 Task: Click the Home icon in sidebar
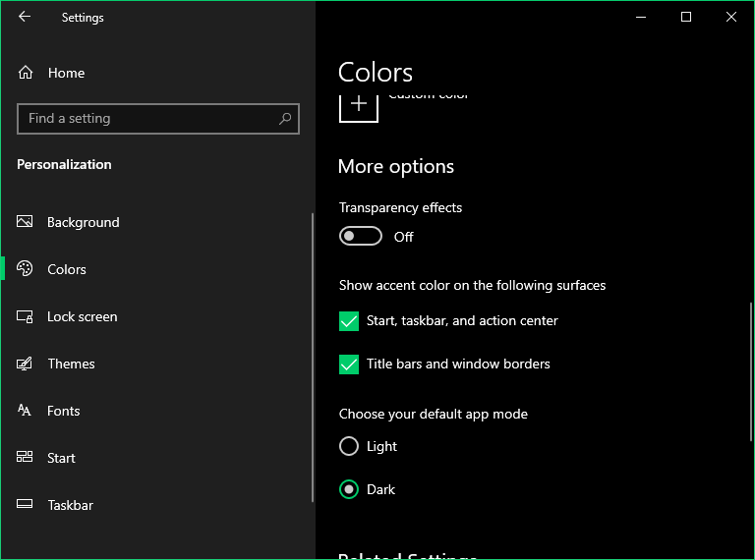26,73
